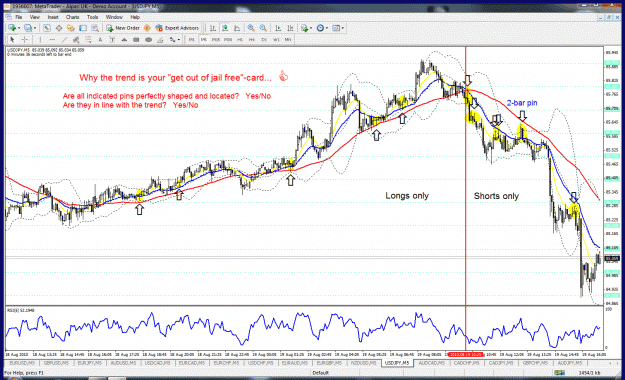Launch the MetaEditor icon
625x380 pixels.
click(147, 28)
